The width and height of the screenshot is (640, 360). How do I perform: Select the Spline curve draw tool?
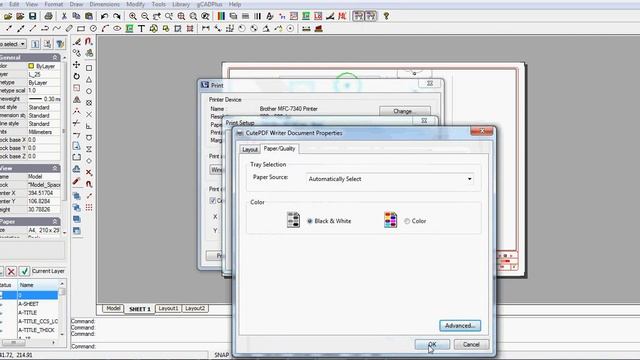pyautogui.click(x=57, y=29)
